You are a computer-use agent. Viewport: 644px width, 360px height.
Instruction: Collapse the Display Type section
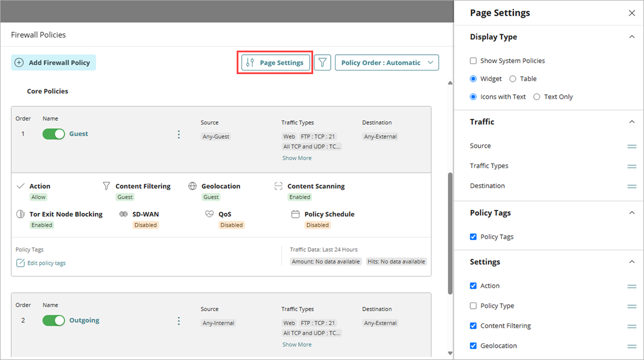pyautogui.click(x=632, y=37)
